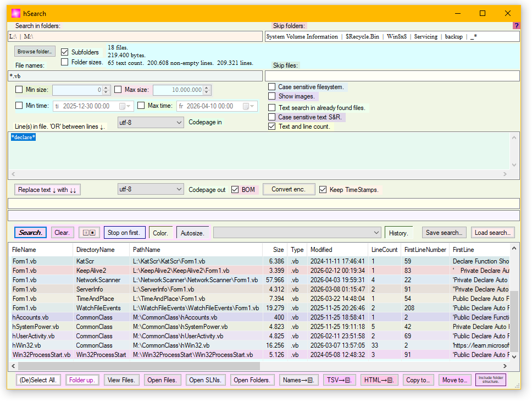Open Max time calendar picker icon

(x=246, y=106)
